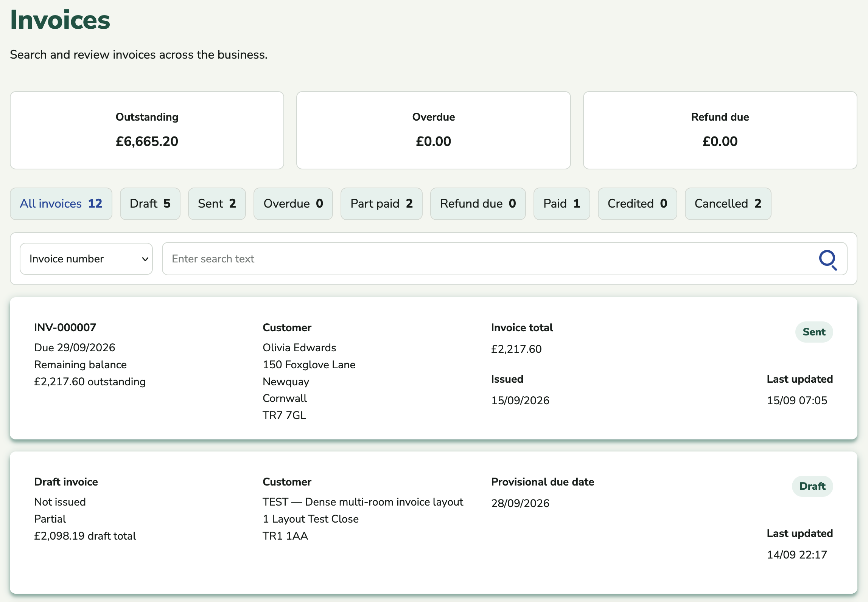Click the Sent status badge on INV-000007
This screenshot has height=602, width=868.
click(814, 332)
